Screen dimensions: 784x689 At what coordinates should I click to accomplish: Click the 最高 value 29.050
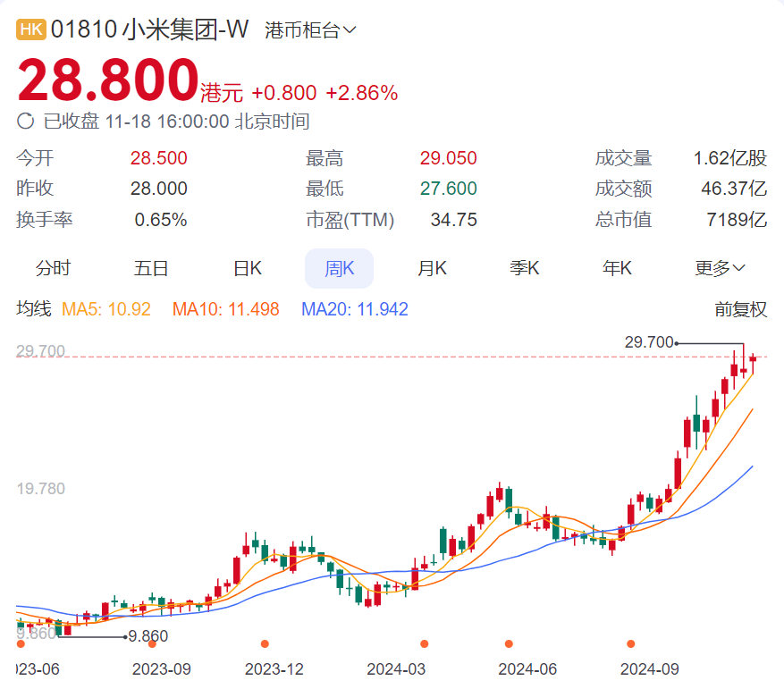(x=448, y=158)
